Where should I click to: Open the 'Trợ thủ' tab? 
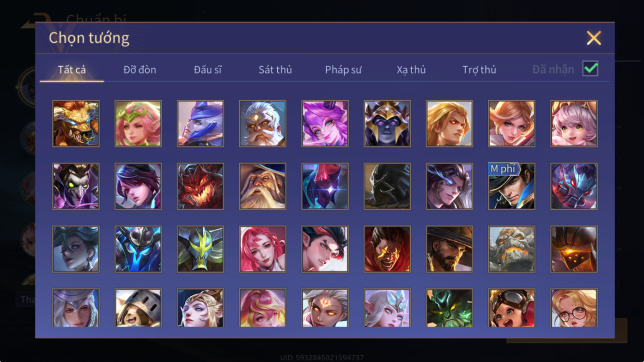(479, 70)
